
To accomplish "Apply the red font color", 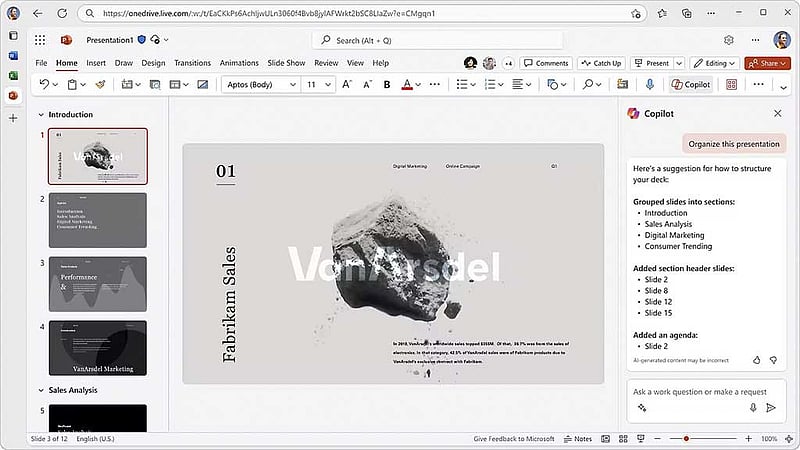I will 407,85.
